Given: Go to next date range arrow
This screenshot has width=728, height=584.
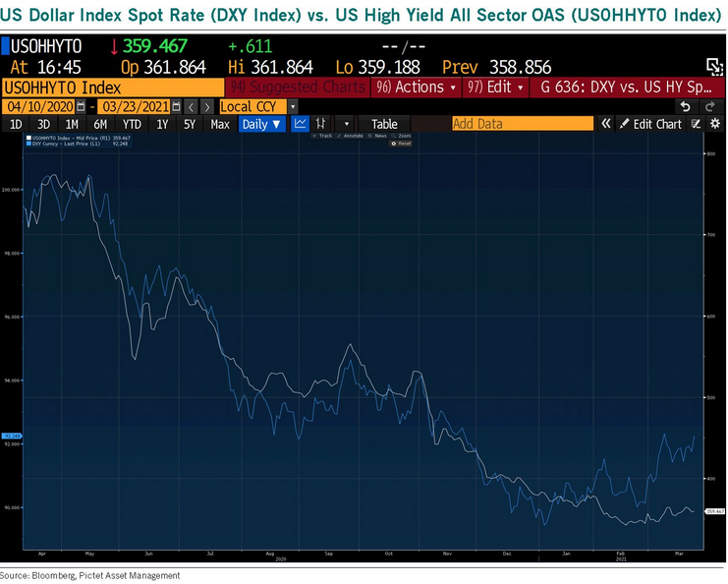Looking at the screenshot, I should click(207, 107).
